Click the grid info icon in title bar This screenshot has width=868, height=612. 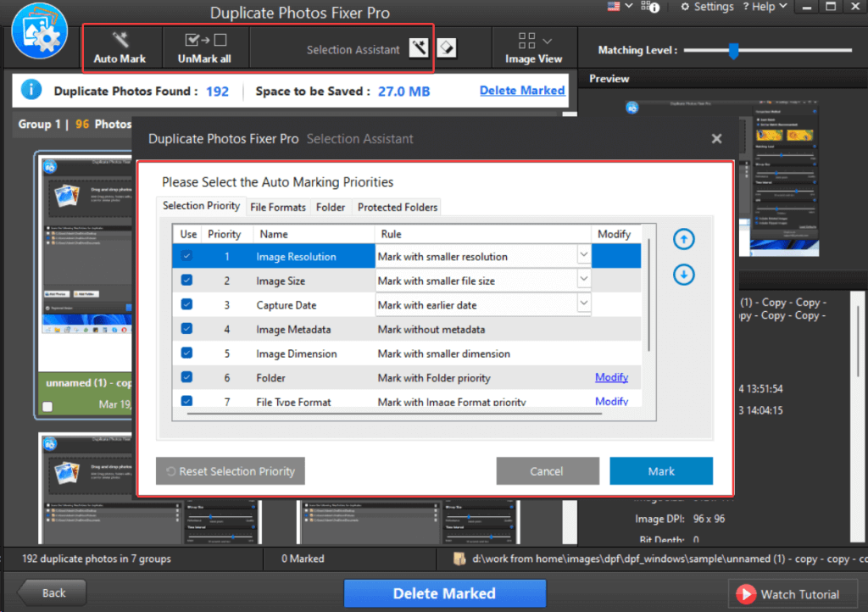pos(650,7)
